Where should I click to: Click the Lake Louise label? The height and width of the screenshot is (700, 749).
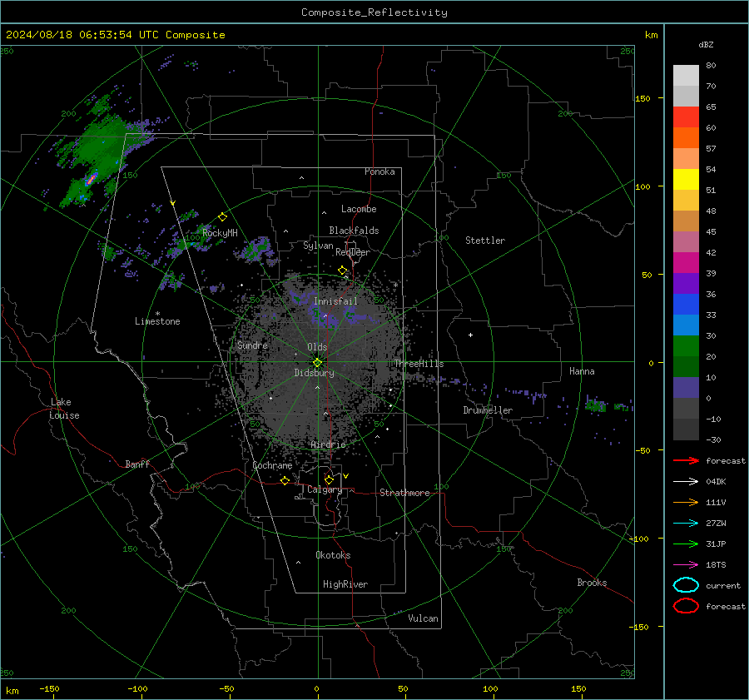coord(64,409)
